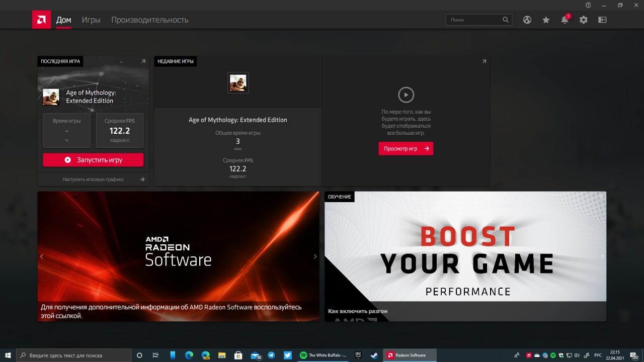
Task: Open Twitter from taskbar
Action: pos(287,355)
